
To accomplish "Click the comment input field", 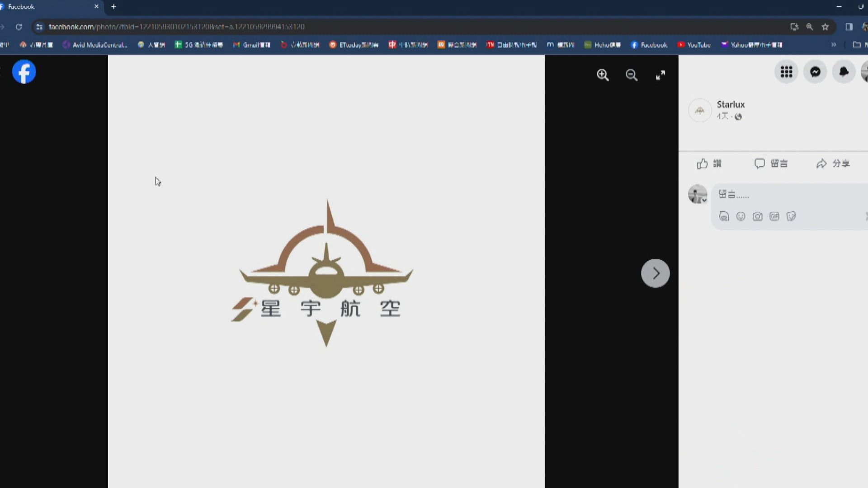I will click(x=787, y=195).
